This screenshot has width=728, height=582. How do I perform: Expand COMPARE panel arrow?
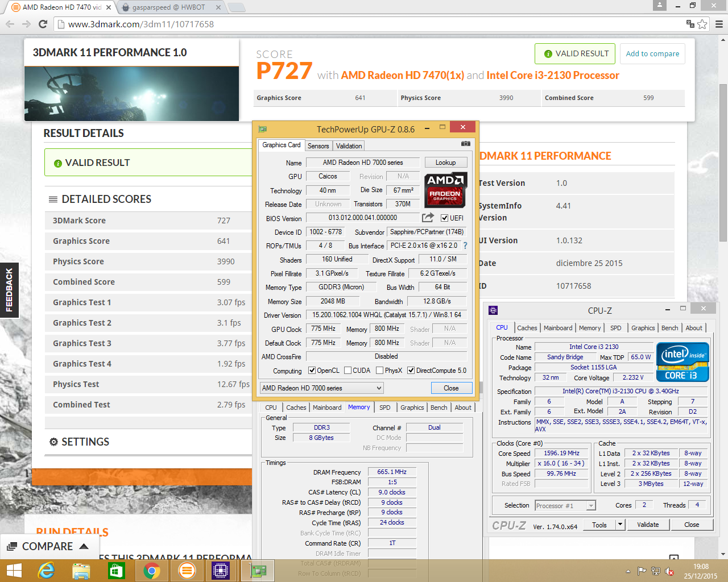pyautogui.click(x=84, y=546)
